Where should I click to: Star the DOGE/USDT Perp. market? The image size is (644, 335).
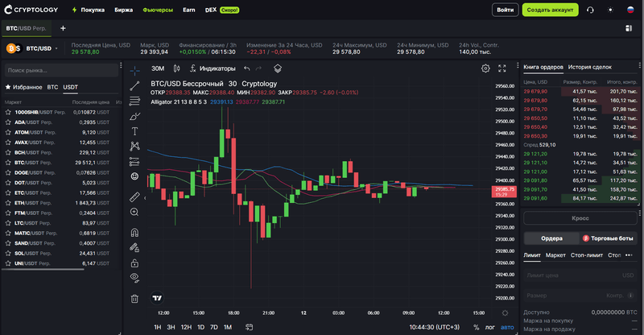(8, 172)
